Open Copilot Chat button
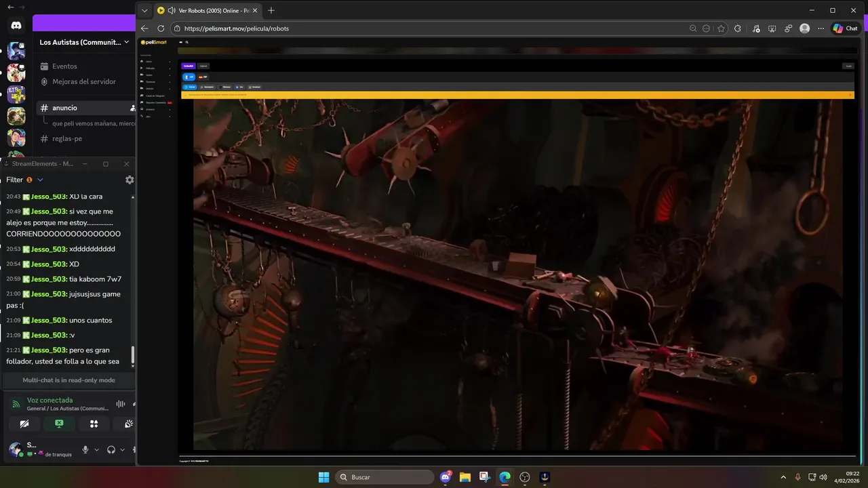868x488 pixels. pos(846,28)
